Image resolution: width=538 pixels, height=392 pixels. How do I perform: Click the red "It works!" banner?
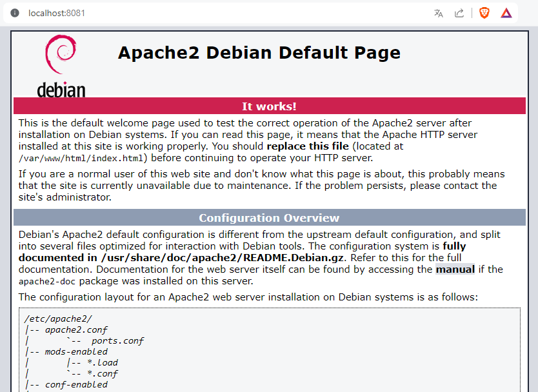point(269,106)
